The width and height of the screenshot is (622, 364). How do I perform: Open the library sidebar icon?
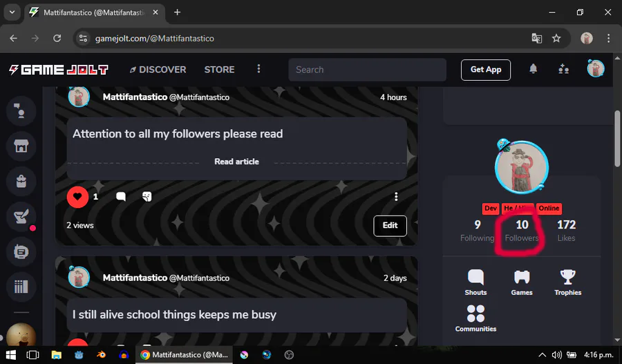tap(21, 287)
